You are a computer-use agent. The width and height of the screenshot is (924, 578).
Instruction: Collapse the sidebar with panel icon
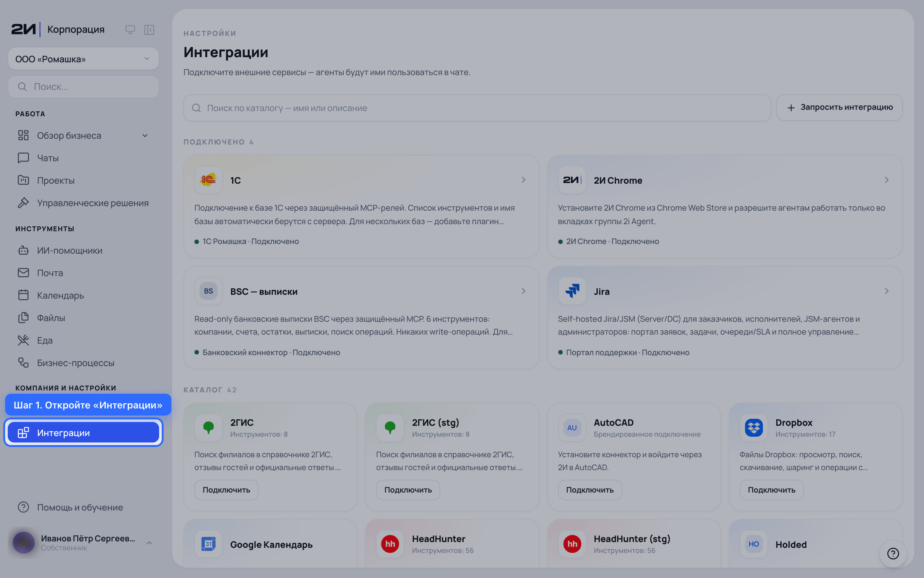click(x=149, y=30)
